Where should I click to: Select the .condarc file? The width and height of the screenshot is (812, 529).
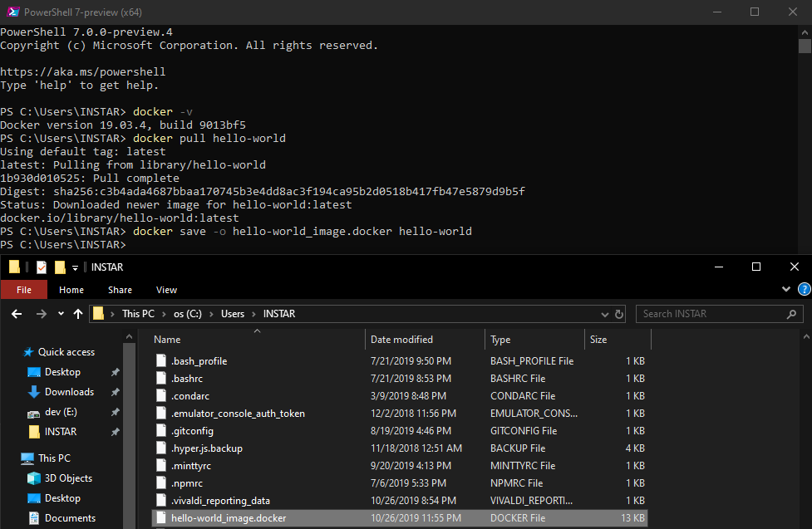click(400, 396)
